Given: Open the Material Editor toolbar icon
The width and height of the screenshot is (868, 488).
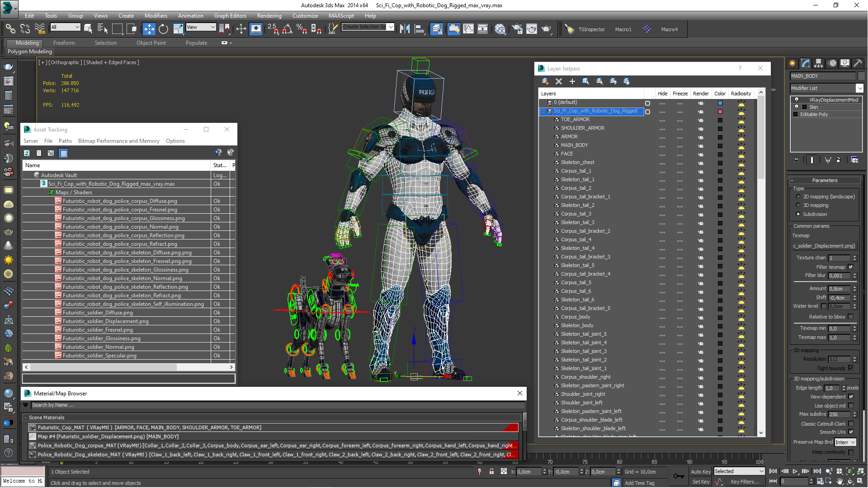Looking at the screenshot, I should tap(500, 29).
